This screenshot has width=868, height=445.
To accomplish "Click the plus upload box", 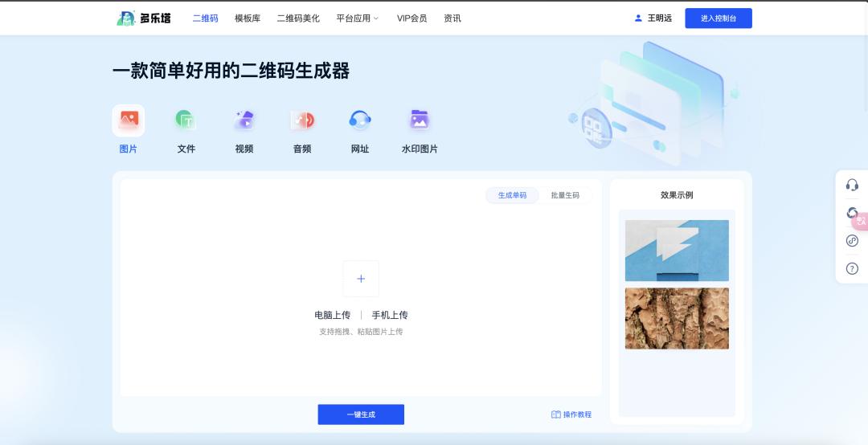I will click(x=361, y=279).
